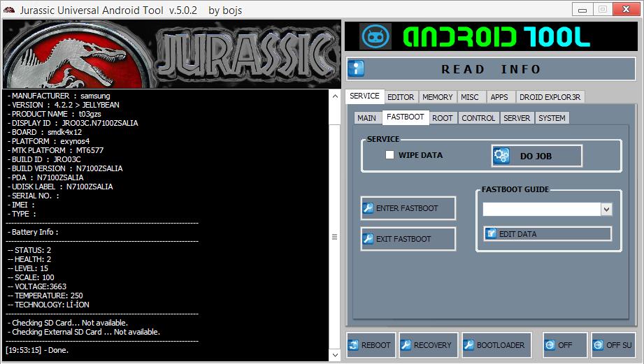
Task: Go to the SYSTEM sub-tab
Action: click(552, 118)
